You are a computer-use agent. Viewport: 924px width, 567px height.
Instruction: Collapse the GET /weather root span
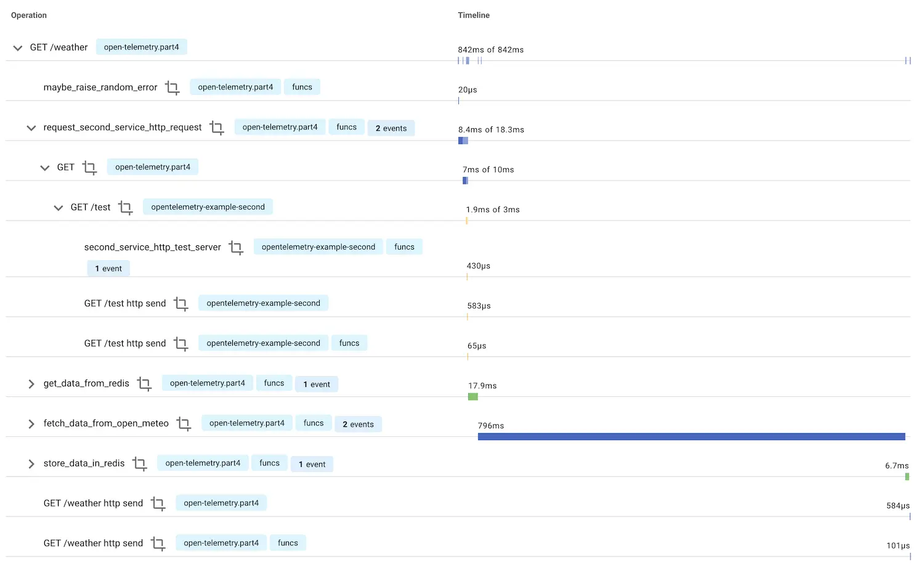tap(18, 48)
